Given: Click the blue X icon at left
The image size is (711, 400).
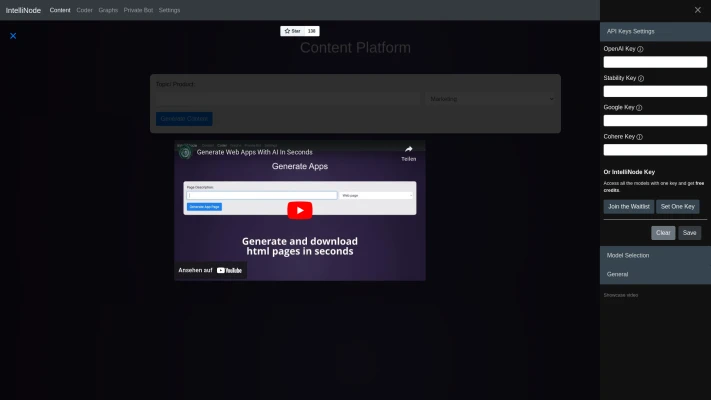Looking at the screenshot, I should [x=13, y=36].
